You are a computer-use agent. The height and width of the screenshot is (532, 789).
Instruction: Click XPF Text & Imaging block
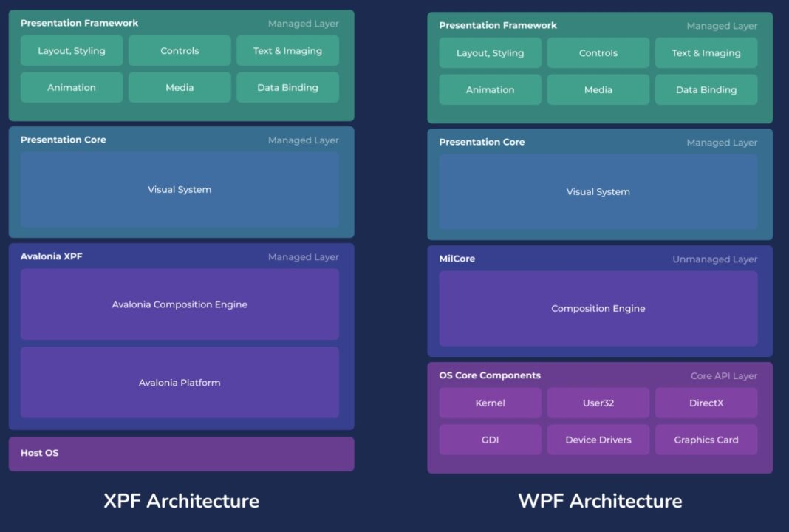point(287,51)
